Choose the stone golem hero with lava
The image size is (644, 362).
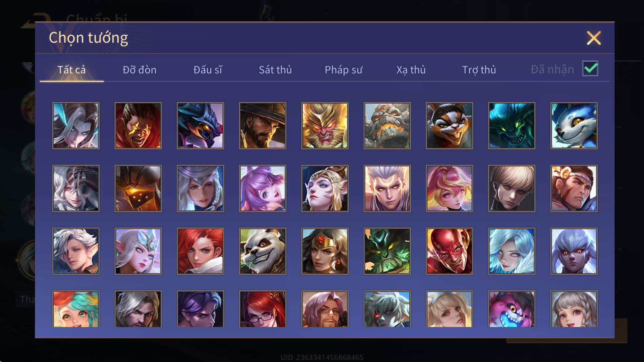pos(387,125)
